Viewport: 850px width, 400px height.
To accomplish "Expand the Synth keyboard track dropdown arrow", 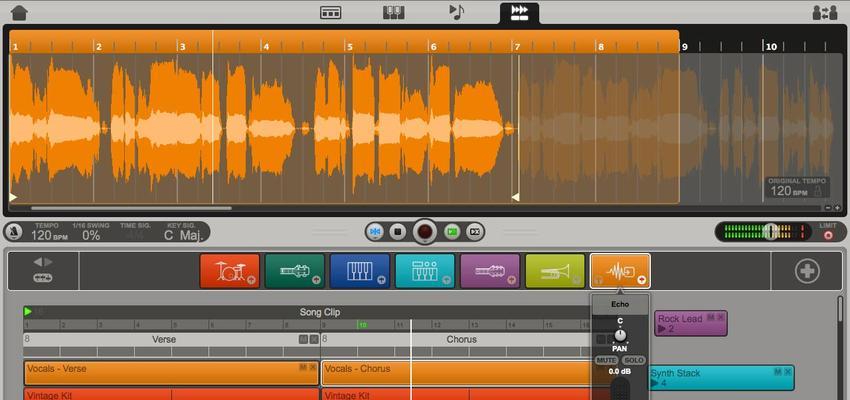I will point(446,280).
